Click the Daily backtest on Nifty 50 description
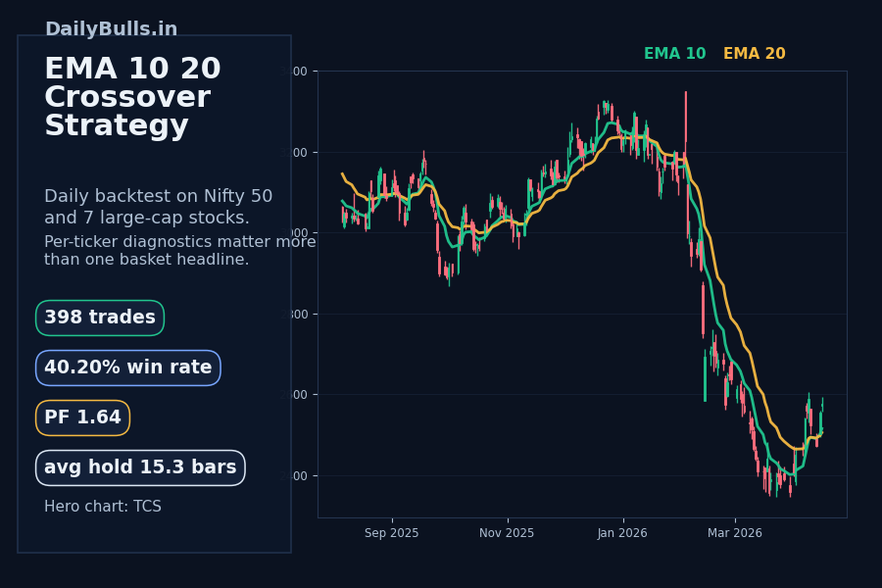 pos(158,207)
